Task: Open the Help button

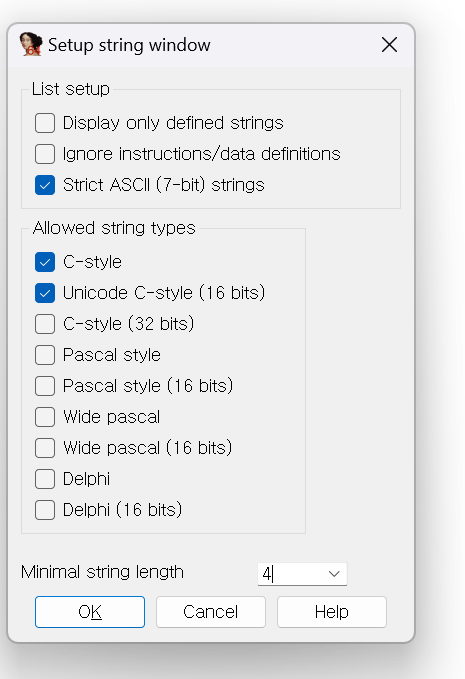Action: point(332,612)
